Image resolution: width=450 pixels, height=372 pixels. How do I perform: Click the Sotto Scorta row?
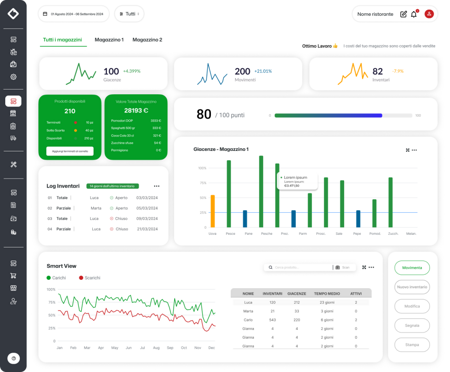point(70,130)
